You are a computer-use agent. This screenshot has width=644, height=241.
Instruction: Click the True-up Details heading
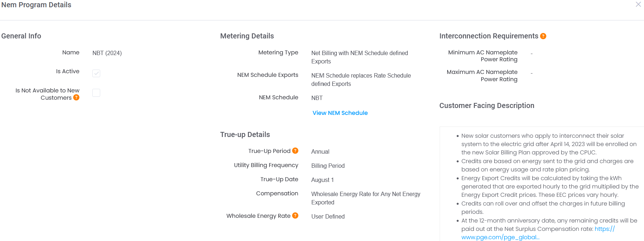click(245, 134)
